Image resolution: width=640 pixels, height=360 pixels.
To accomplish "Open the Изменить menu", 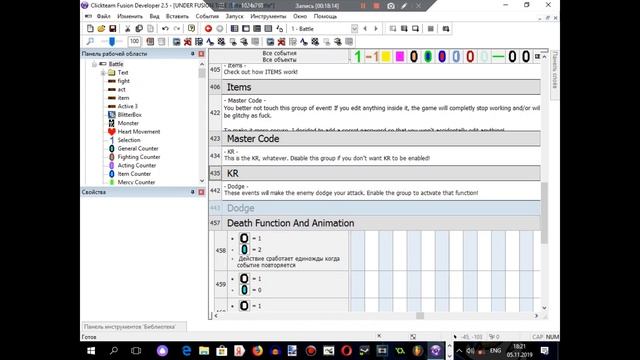I will 130,16.
